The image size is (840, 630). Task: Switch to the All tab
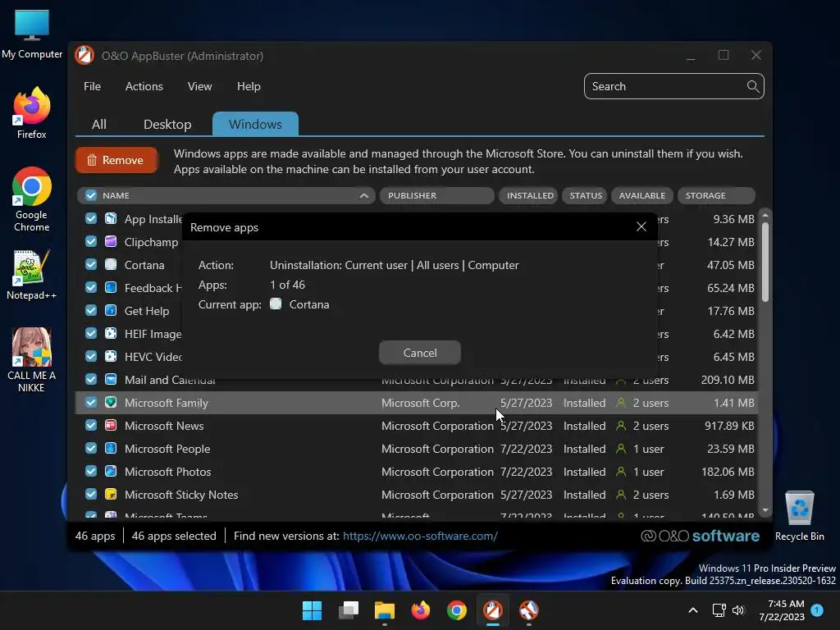(99, 125)
